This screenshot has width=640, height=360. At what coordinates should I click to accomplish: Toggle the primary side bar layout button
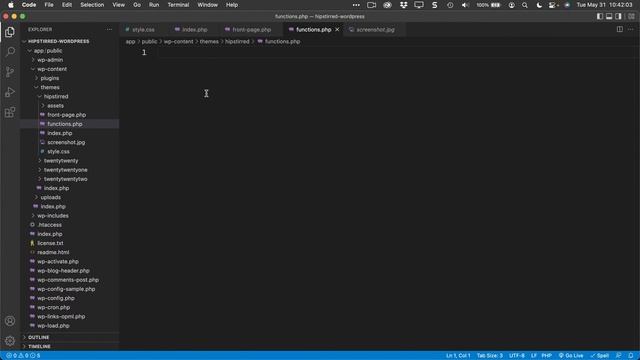click(600, 16)
